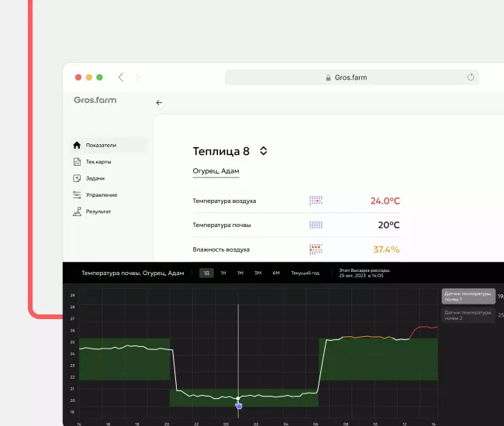This screenshot has width=504, height=426.
Task: Reload the page via refresh icon
Action: tap(471, 77)
